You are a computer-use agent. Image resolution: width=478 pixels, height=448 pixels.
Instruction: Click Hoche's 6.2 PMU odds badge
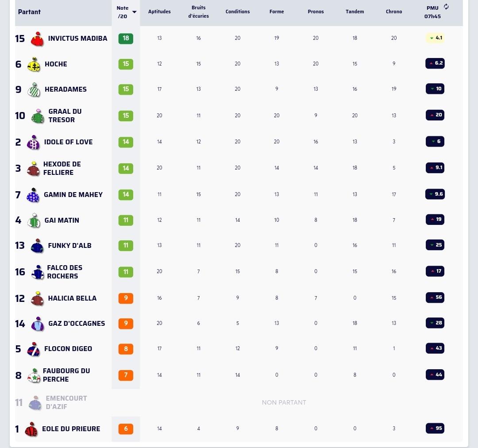pyautogui.click(x=435, y=63)
